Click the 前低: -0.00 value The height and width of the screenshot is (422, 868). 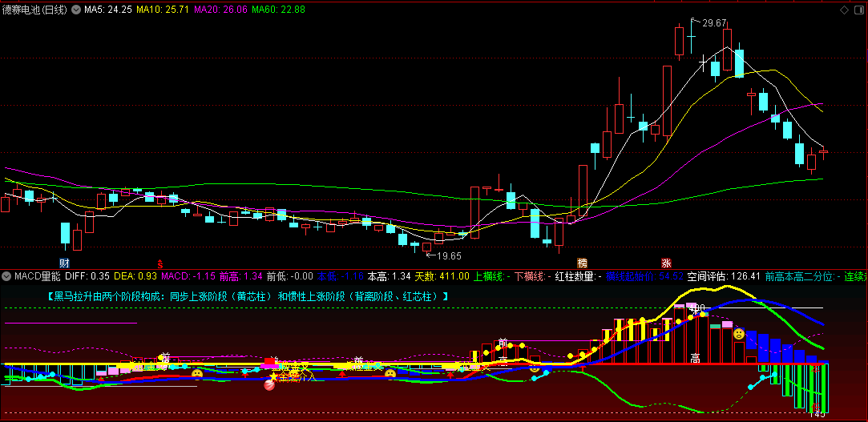tap(290, 276)
